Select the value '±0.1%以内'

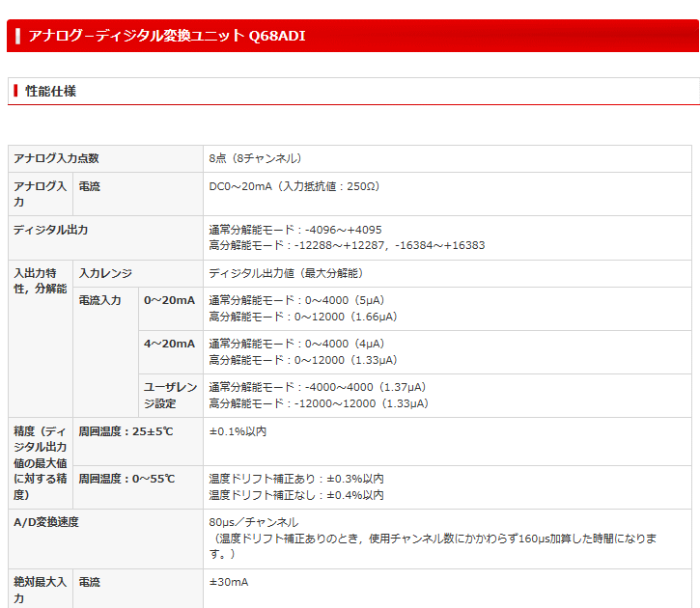point(238,431)
